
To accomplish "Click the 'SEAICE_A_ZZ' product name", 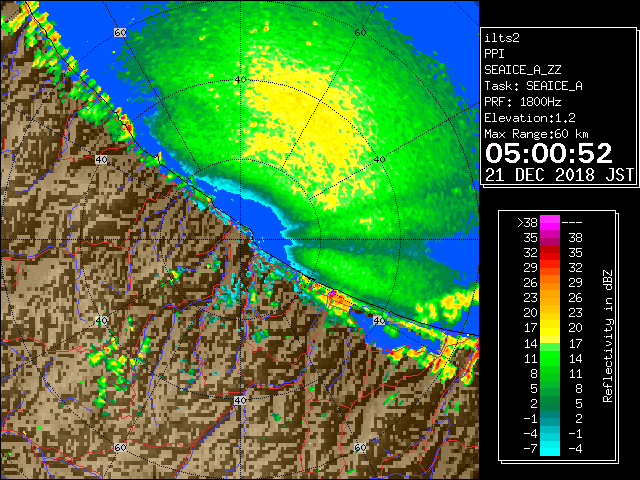I will coord(523,70).
